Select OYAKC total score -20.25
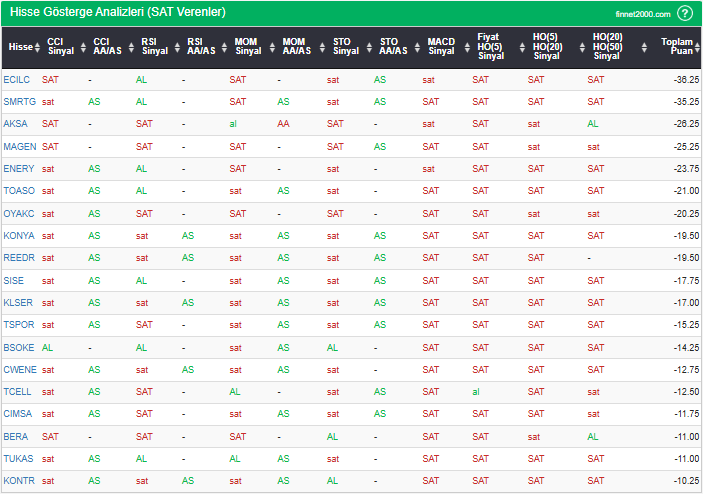Screen dimensions: 703x494 coord(686,213)
